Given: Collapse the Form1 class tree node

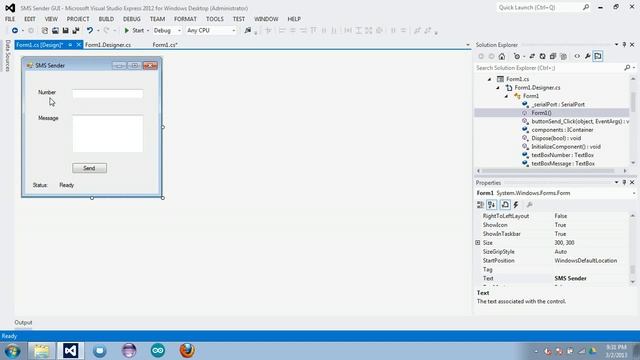Looking at the screenshot, I should pos(506,96).
